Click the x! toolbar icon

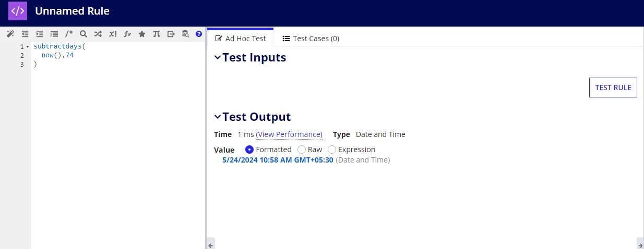point(113,34)
